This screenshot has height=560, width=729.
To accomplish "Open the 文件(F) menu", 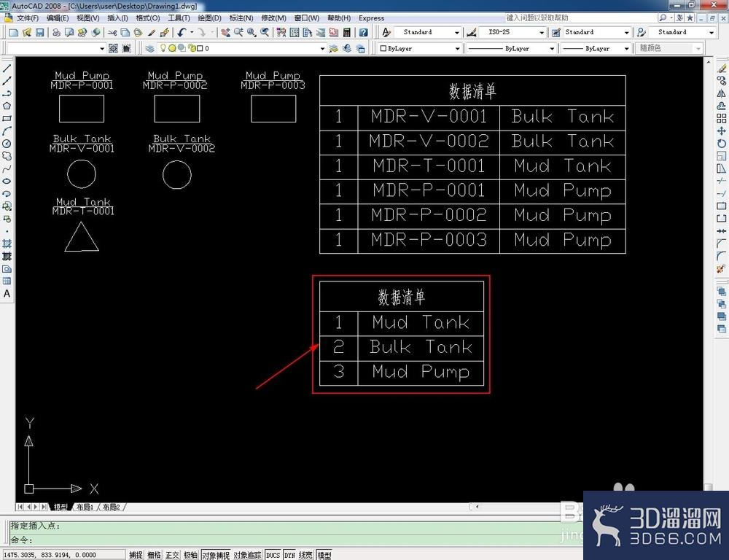I will point(28,18).
